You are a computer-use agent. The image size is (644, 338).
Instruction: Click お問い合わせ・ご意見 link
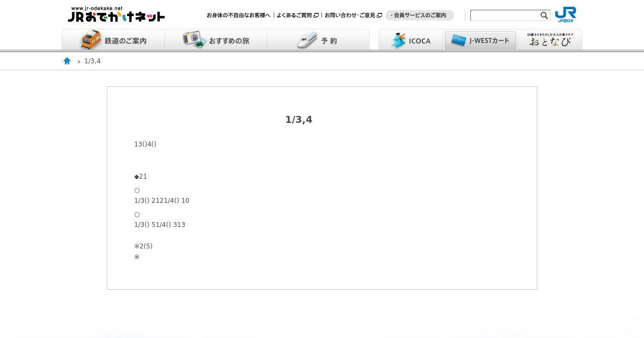350,16
